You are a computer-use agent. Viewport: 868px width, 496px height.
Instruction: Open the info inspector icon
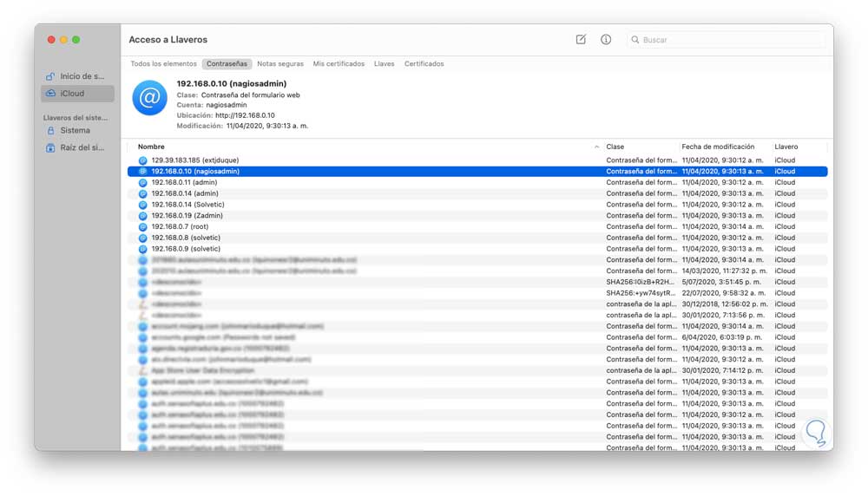point(606,39)
